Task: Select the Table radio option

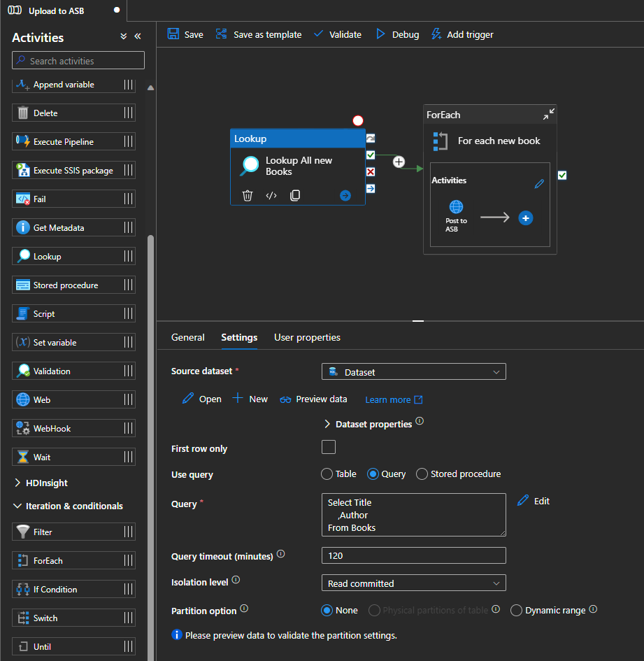Action: click(327, 474)
